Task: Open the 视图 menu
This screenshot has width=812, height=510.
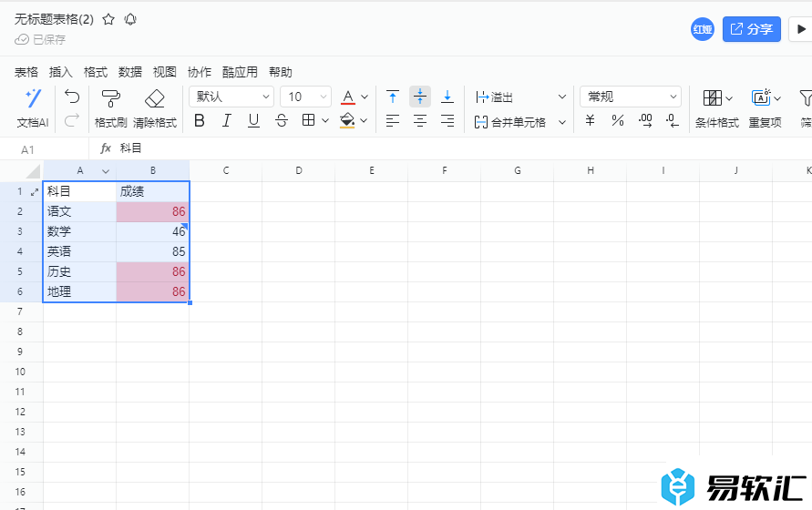Action: point(165,72)
